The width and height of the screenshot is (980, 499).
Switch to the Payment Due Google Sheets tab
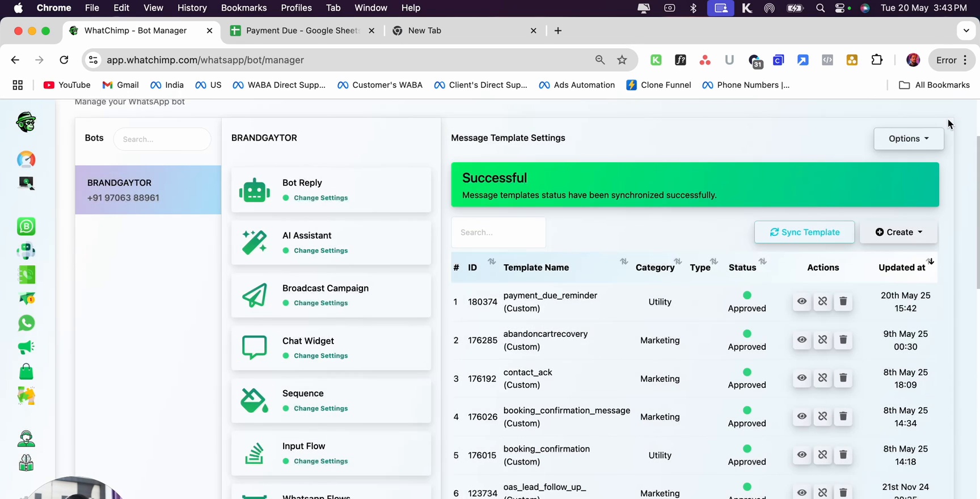303,31
